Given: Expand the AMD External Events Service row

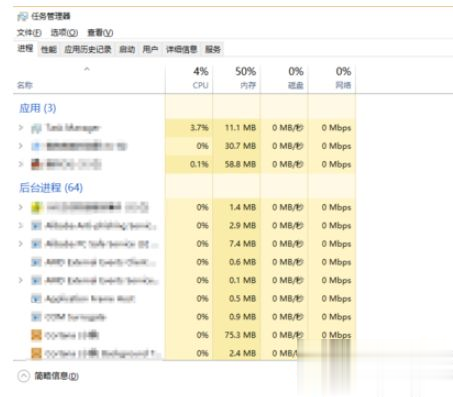Looking at the screenshot, I should pos(21,280).
